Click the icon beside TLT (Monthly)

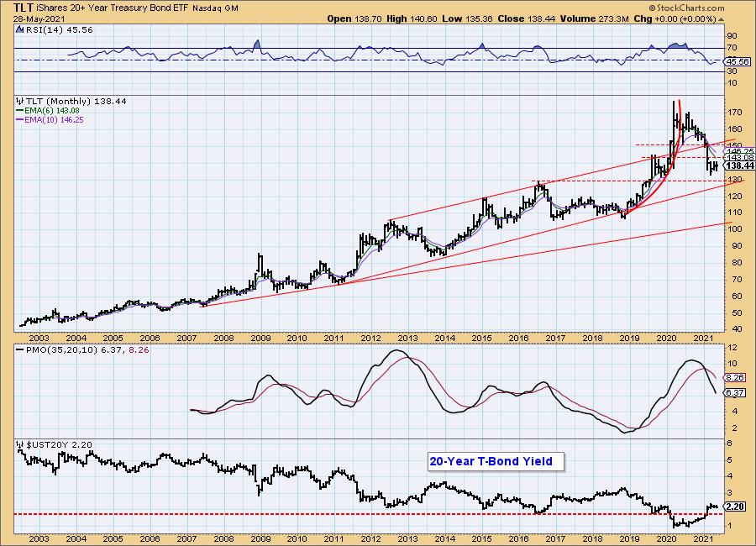[x=20, y=102]
